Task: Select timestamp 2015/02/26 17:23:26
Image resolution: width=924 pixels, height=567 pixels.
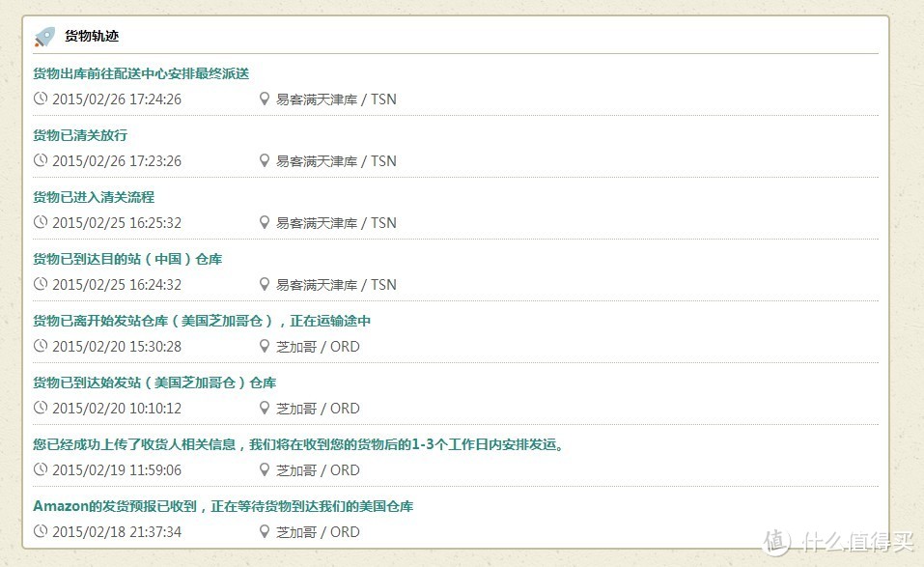Action: (117, 161)
